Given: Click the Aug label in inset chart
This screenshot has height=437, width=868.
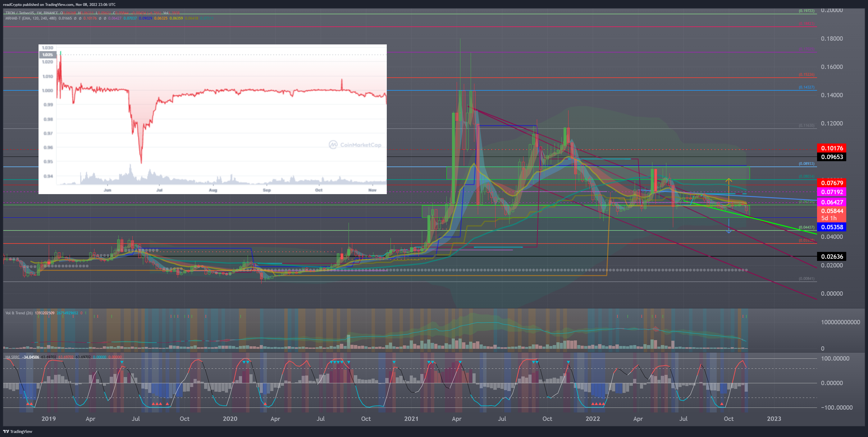Looking at the screenshot, I should click(x=213, y=190).
